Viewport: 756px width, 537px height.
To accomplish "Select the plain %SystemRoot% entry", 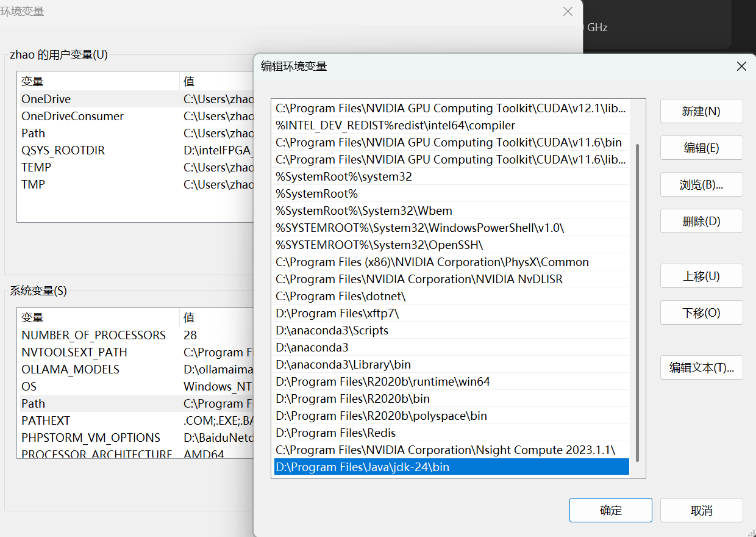I will point(452,193).
